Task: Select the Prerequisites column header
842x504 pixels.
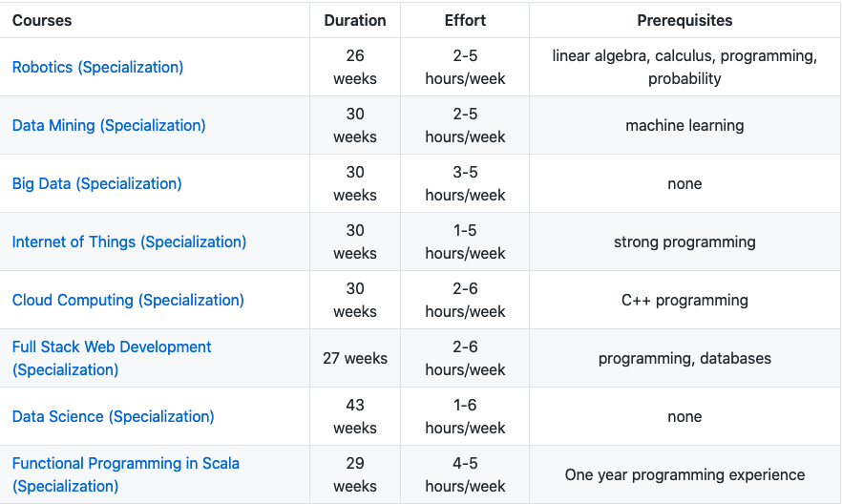Action: tap(684, 20)
